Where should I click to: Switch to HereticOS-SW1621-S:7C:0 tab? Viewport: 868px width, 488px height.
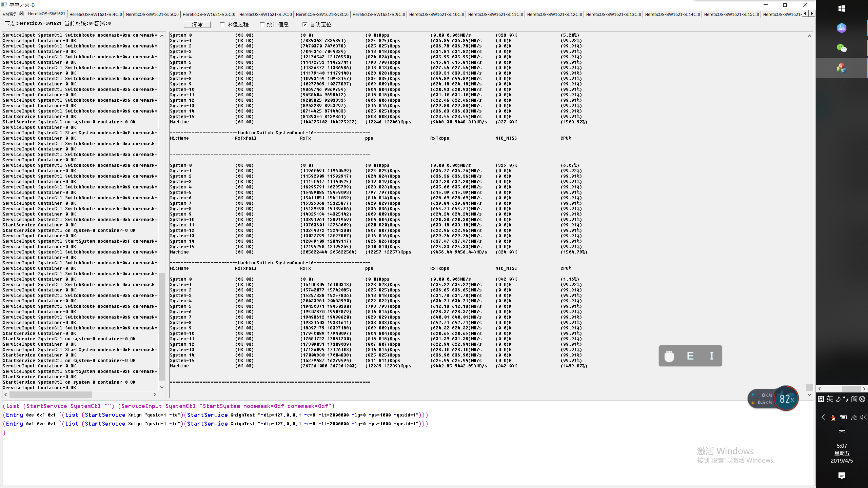(x=265, y=14)
